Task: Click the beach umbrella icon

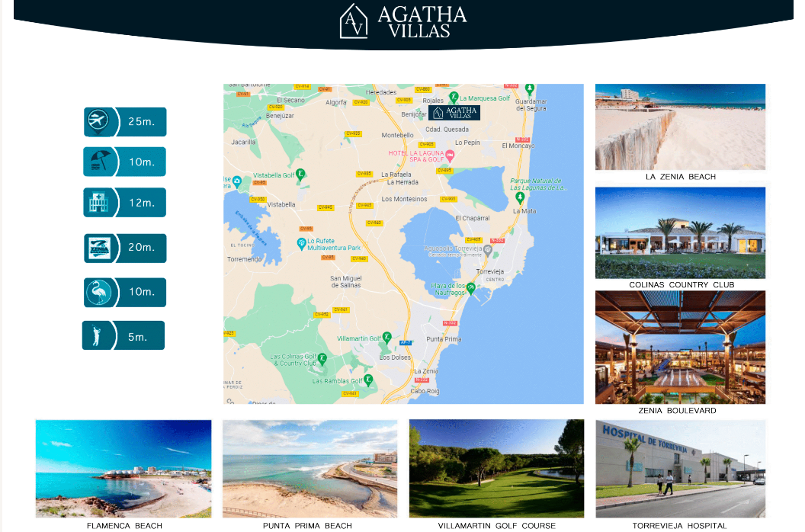Action: tap(100, 162)
